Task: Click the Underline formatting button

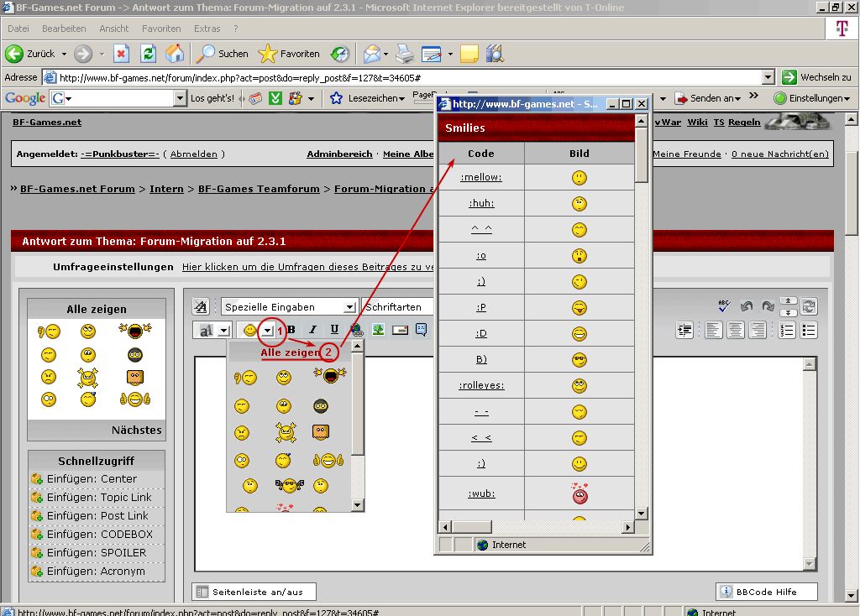Action: click(x=334, y=330)
